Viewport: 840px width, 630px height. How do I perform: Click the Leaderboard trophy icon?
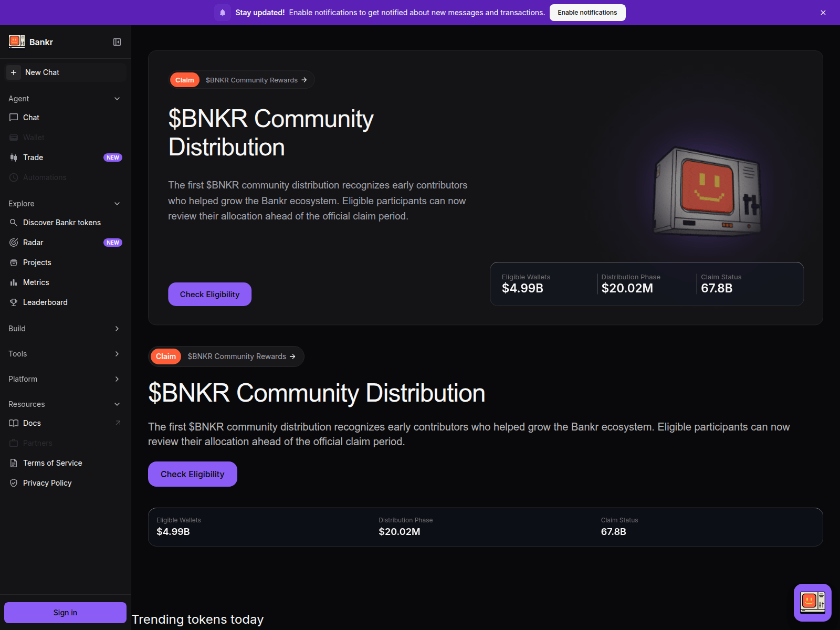click(x=14, y=302)
